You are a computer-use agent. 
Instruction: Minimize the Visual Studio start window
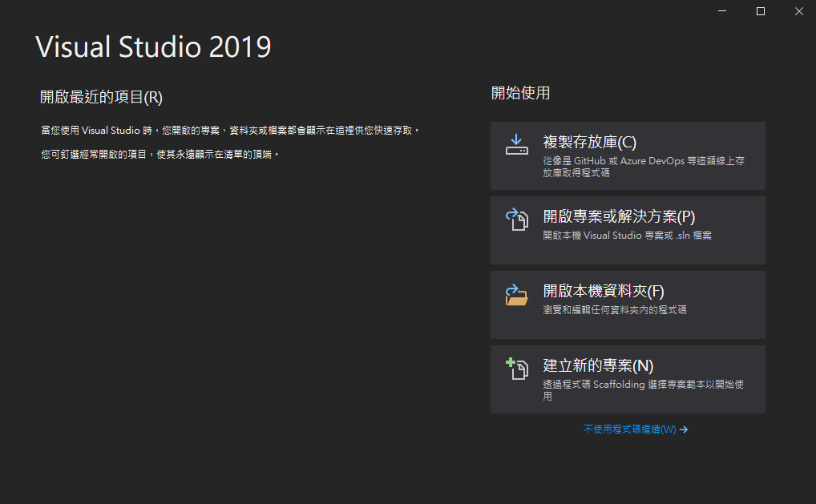tap(722, 11)
